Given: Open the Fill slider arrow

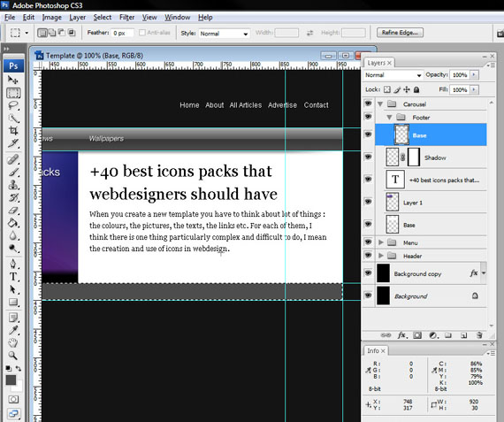Looking at the screenshot, I should [x=474, y=89].
